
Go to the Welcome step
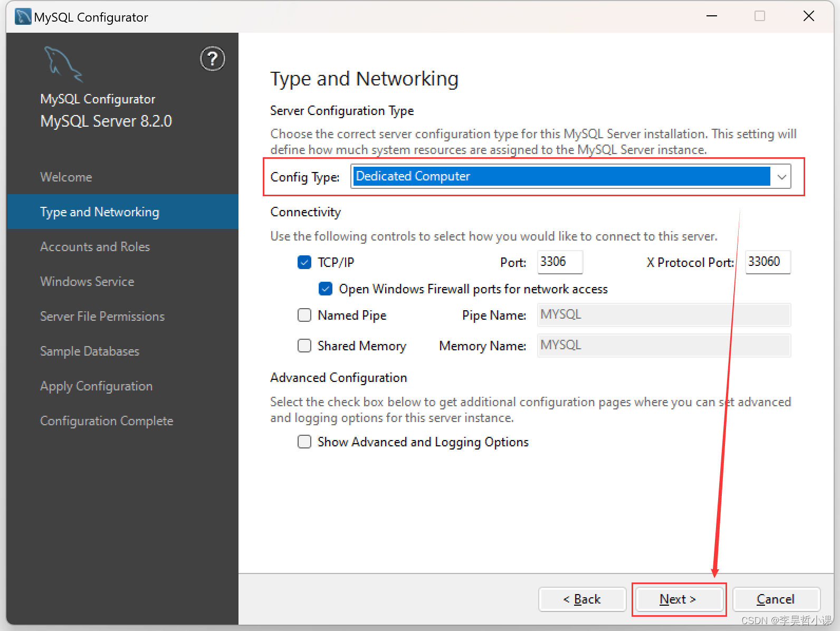66,177
